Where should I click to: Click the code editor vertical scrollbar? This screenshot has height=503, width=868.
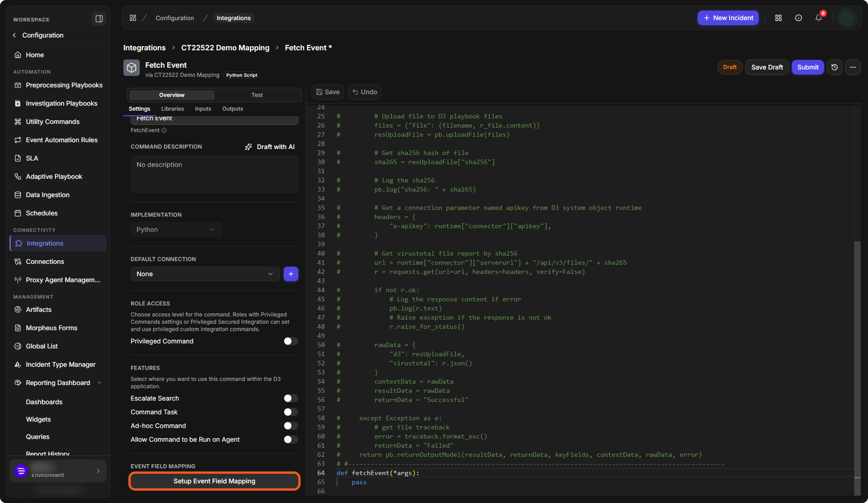coord(857,368)
